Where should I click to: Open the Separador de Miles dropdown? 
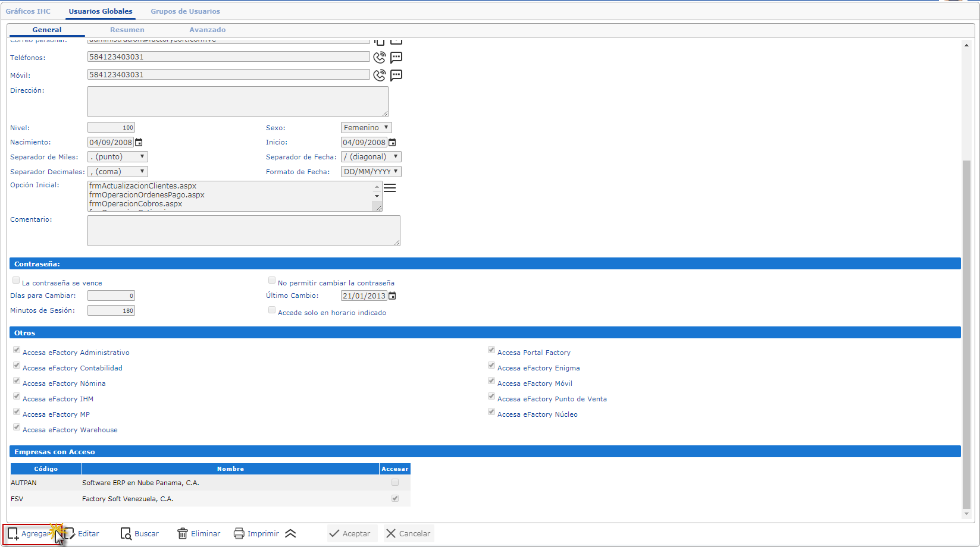click(x=118, y=157)
